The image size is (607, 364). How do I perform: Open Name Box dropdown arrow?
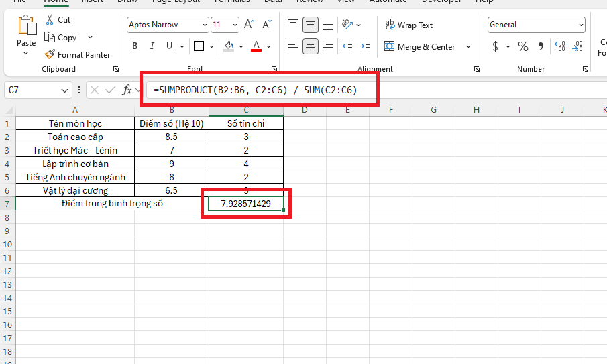coord(64,90)
